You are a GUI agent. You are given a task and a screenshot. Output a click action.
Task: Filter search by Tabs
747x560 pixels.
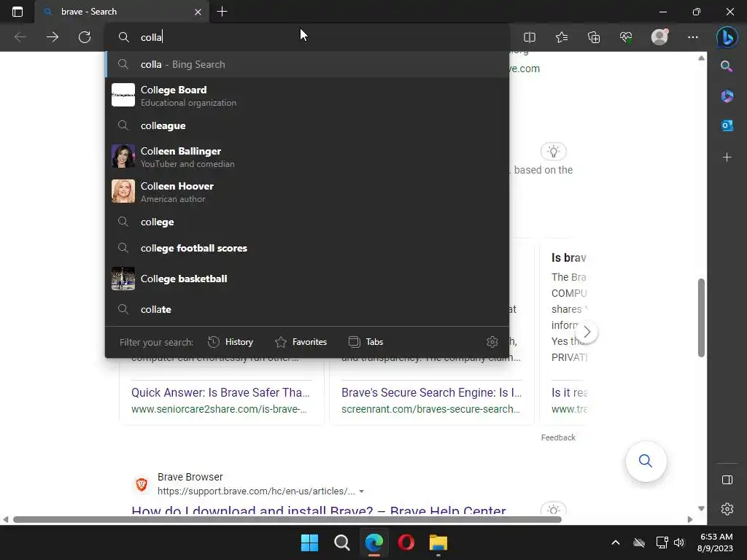[x=366, y=342]
